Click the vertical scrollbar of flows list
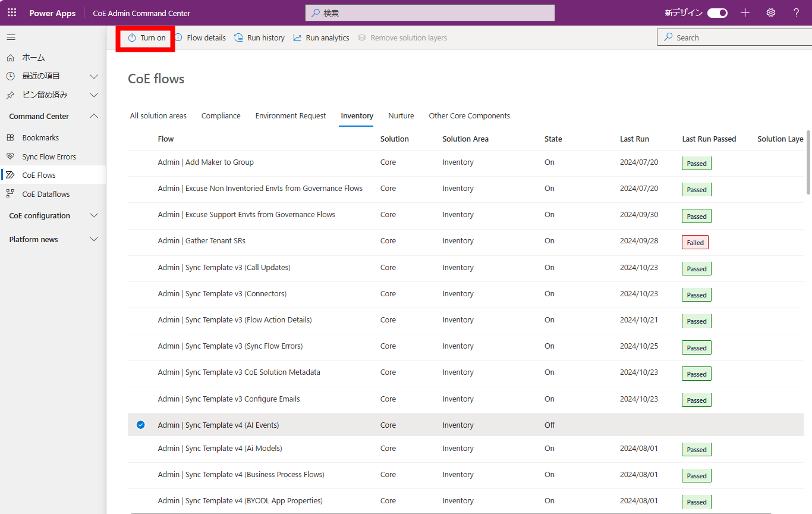 coord(808,162)
